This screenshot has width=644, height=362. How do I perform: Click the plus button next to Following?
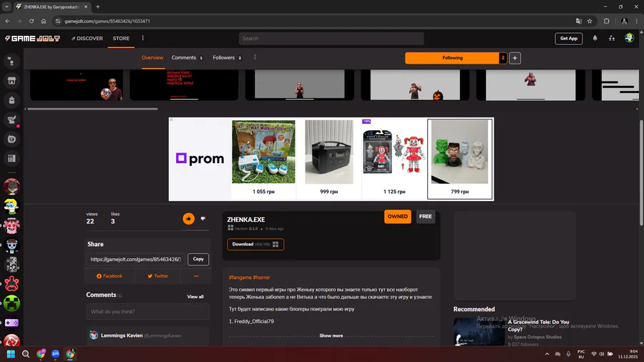coord(514,58)
